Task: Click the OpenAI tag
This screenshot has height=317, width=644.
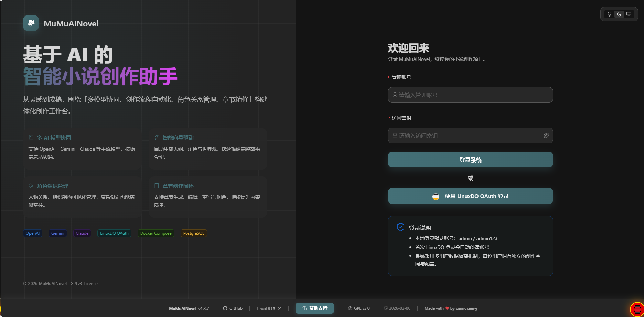Action: (33, 233)
